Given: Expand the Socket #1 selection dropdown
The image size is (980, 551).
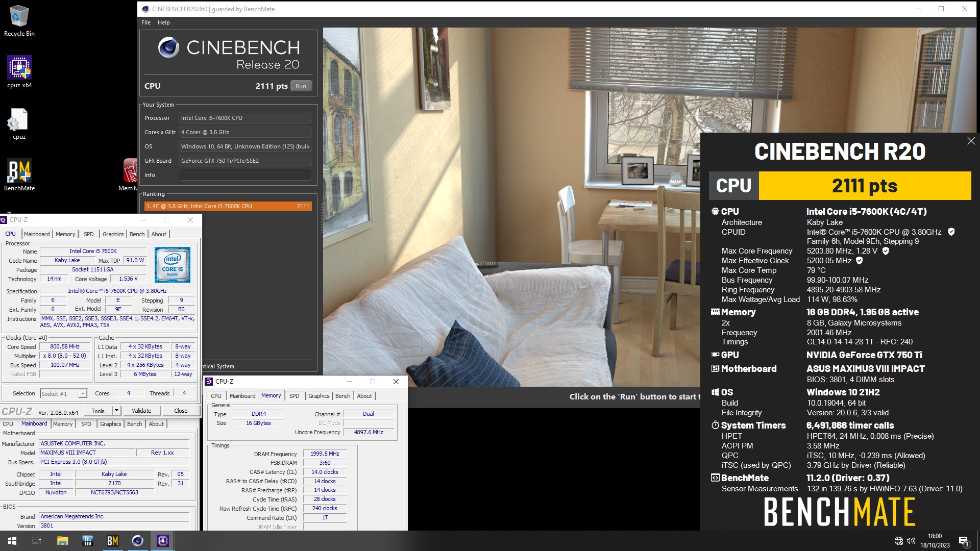Looking at the screenshot, I should [83, 393].
